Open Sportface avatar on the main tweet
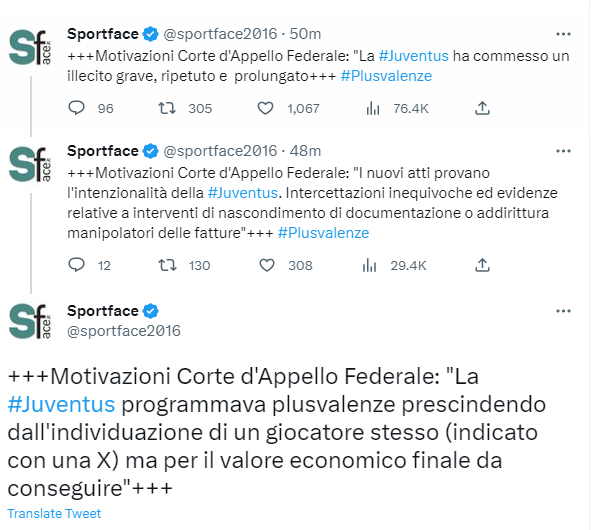609x530 pixels. [x=32, y=322]
